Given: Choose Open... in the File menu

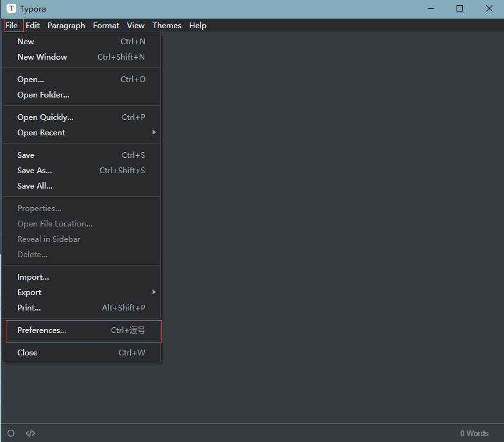Looking at the screenshot, I should [81, 80].
